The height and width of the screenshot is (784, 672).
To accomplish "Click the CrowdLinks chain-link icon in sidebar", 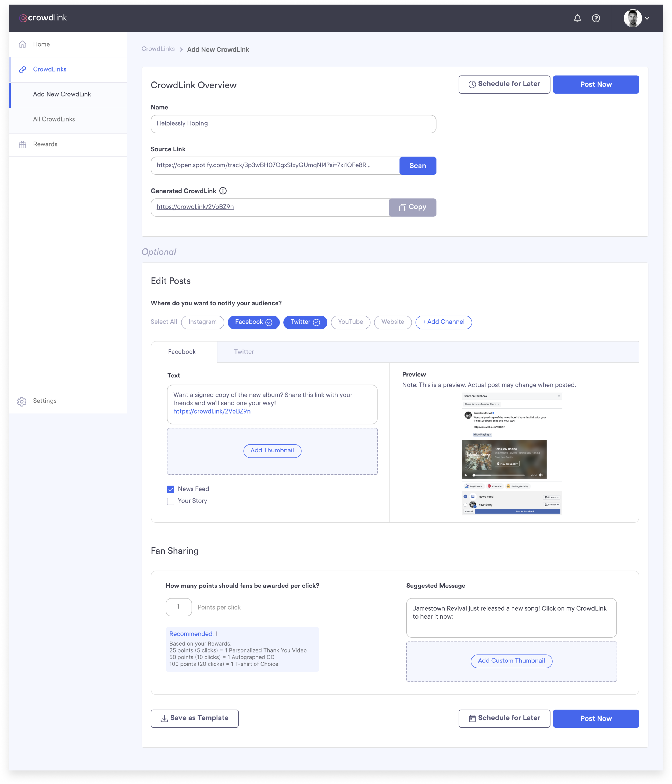I will (23, 69).
